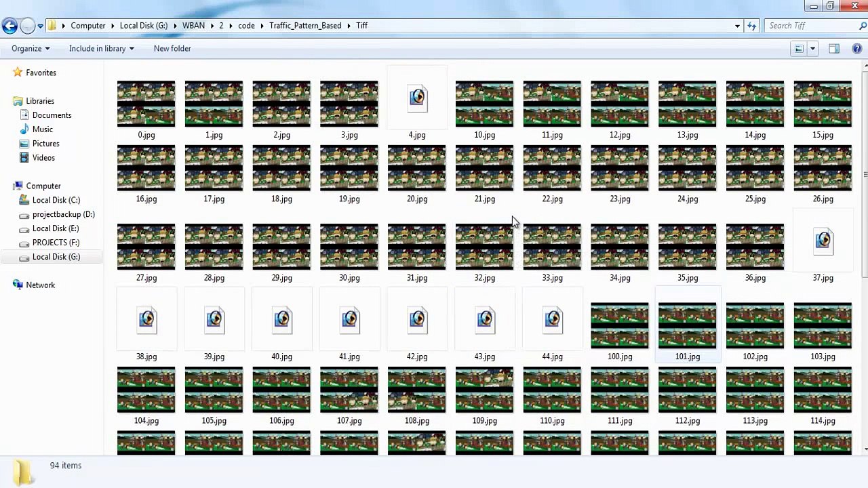Click the scrollbar up arrow in file list

point(865,66)
